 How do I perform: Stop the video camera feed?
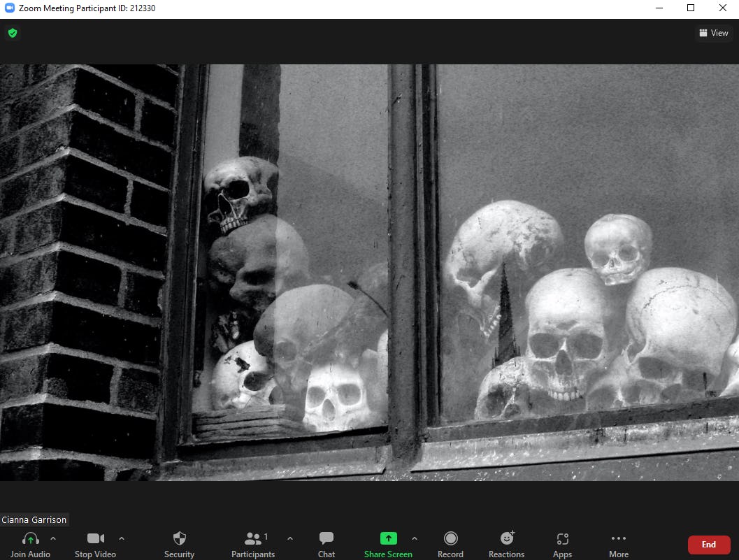click(95, 538)
